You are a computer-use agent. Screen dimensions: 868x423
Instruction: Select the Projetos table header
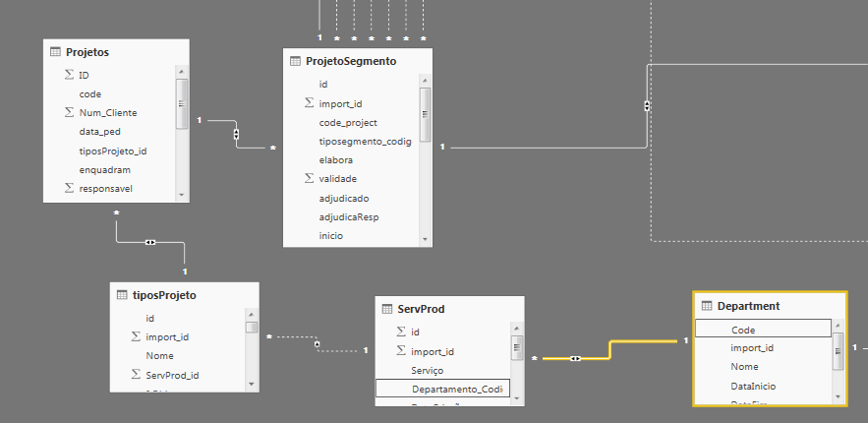coord(116,52)
